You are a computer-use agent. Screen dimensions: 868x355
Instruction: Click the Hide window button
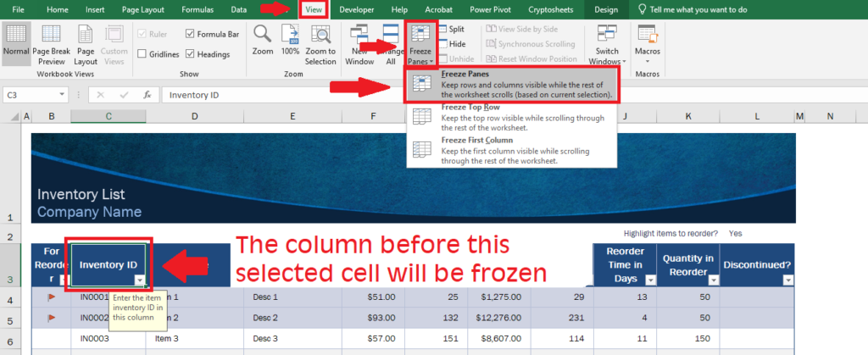tap(449, 44)
